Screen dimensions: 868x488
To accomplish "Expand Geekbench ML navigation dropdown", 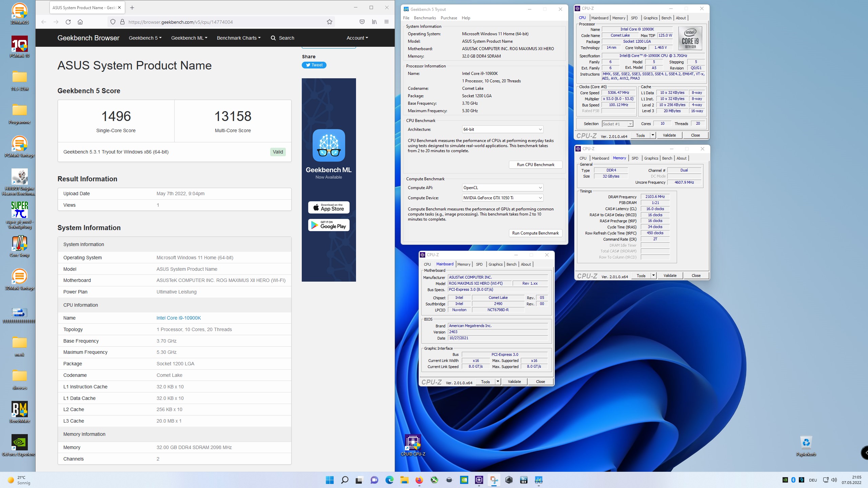I will (x=189, y=38).
